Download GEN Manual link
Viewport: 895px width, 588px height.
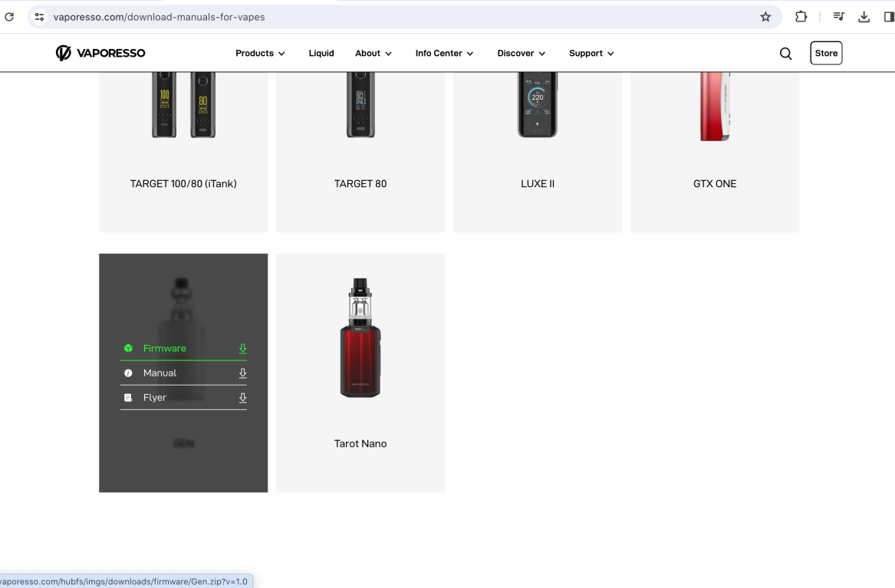point(183,373)
